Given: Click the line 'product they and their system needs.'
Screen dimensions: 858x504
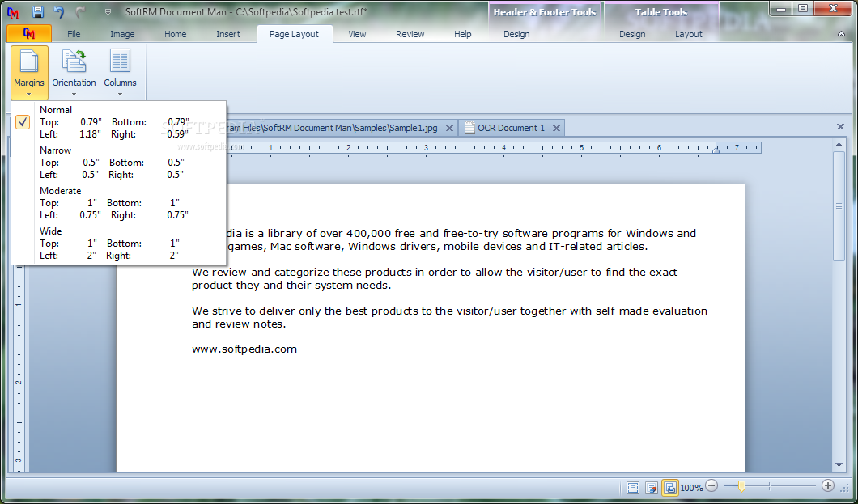Looking at the screenshot, I should pos(291,285).
